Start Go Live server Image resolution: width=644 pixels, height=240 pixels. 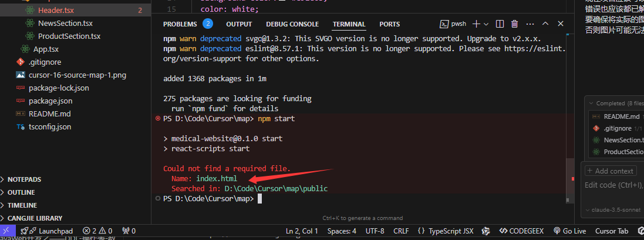click(569, 231)
